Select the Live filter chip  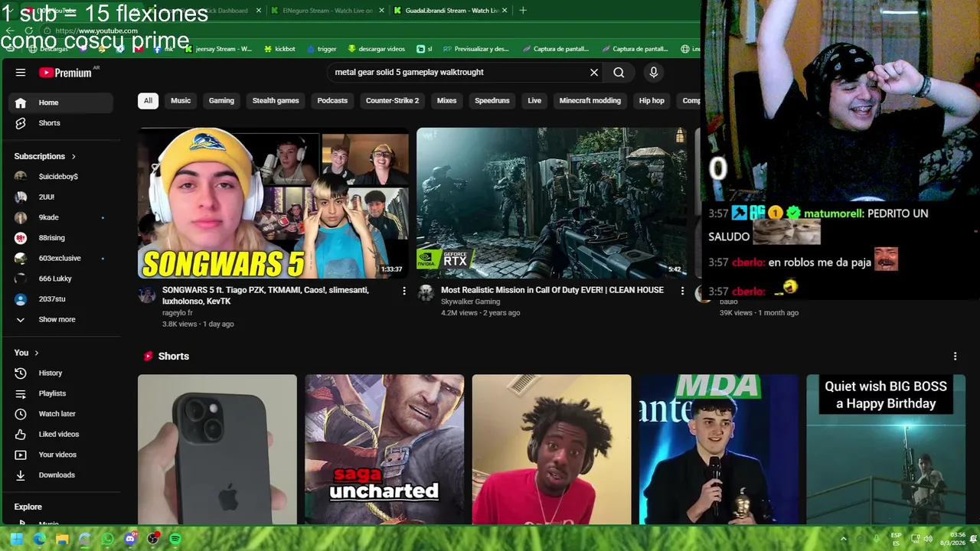[x=534, y=101]
